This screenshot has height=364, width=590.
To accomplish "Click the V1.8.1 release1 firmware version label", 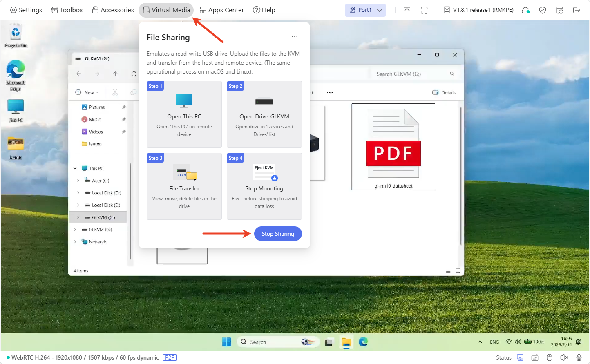I will click(478, 10).
